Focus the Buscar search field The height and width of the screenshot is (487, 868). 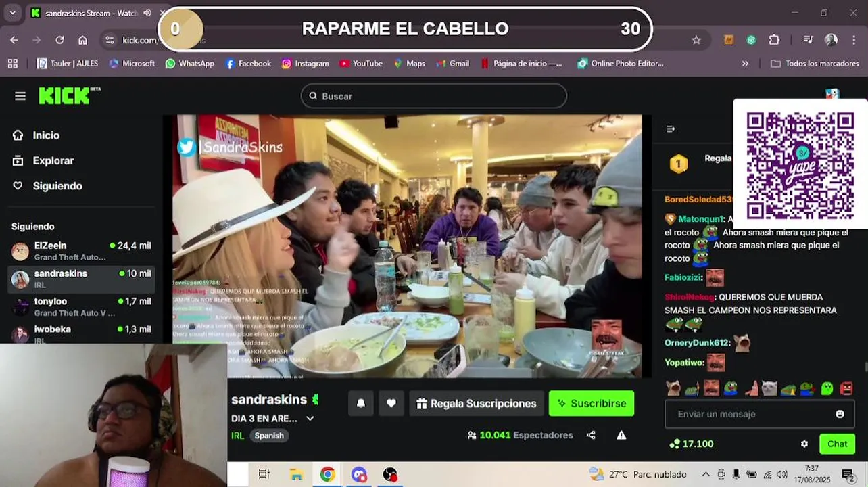tap(433, 96)
